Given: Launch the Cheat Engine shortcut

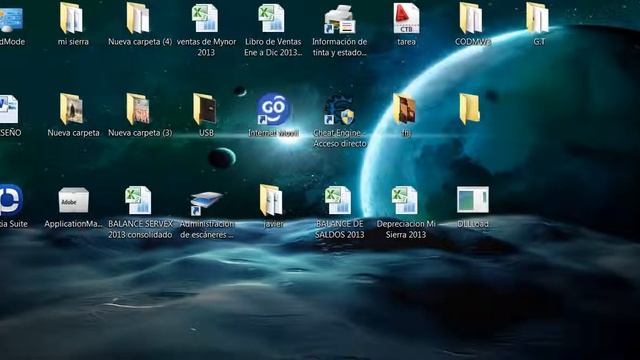Looking at the screenshot, I should tap(339, 110).
